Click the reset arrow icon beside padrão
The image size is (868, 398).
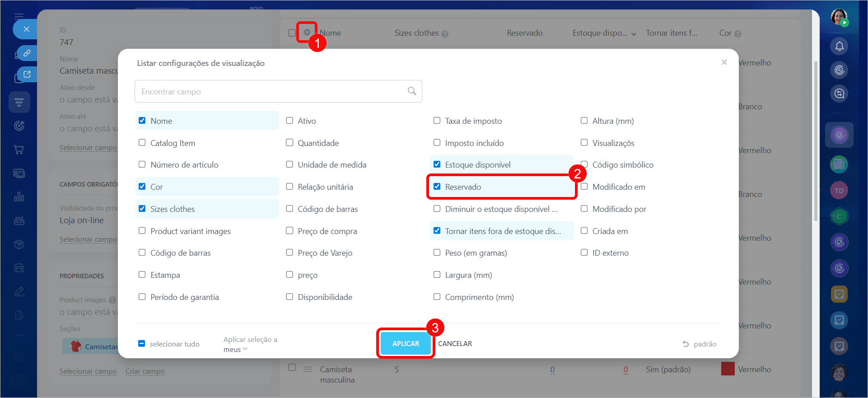686,344
